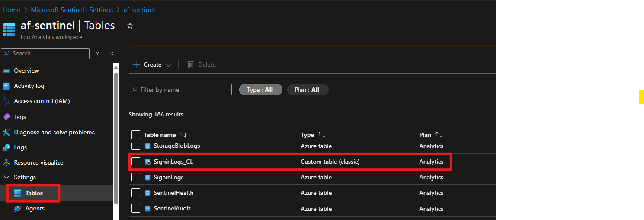Open the Resource visualizer icon
Image resolution: width=644 pixels, height=220 pixels.
coord(6,162)
